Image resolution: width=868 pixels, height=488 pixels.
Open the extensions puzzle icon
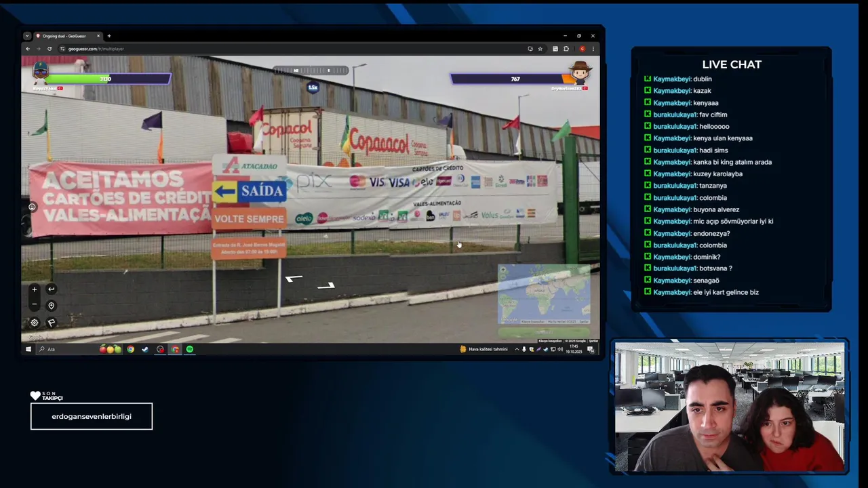[x=566, y=49]
